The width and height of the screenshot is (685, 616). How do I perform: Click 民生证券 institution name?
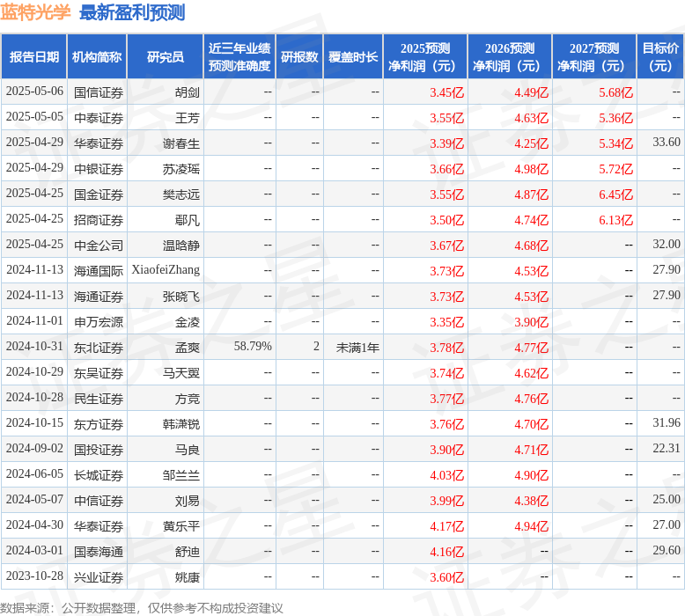pos(99,399)
